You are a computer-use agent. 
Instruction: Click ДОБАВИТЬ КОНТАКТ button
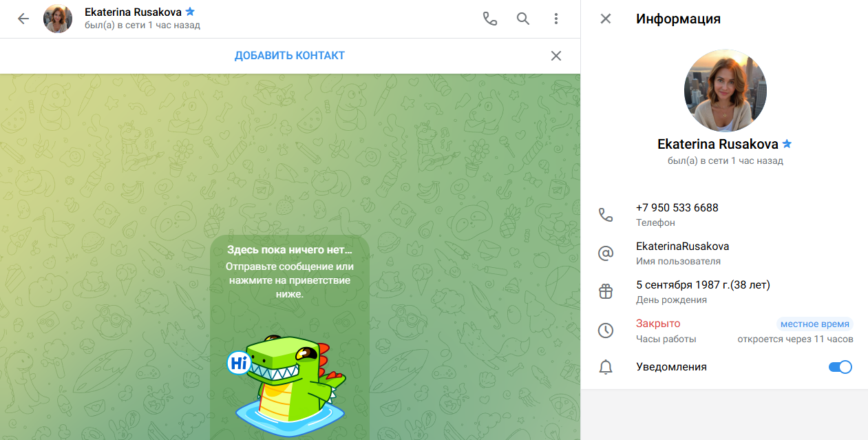[x=290, y=56]
